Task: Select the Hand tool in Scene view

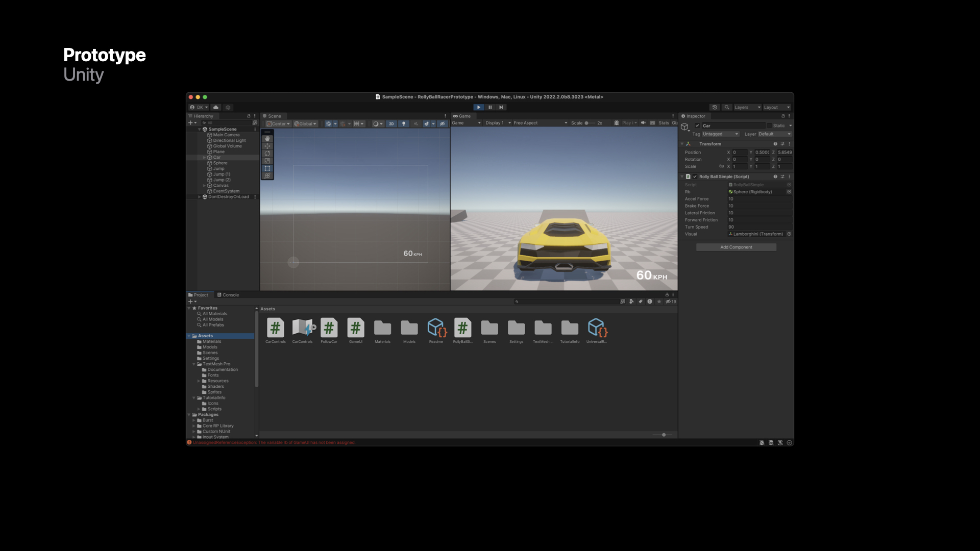Action: point(267,139)
